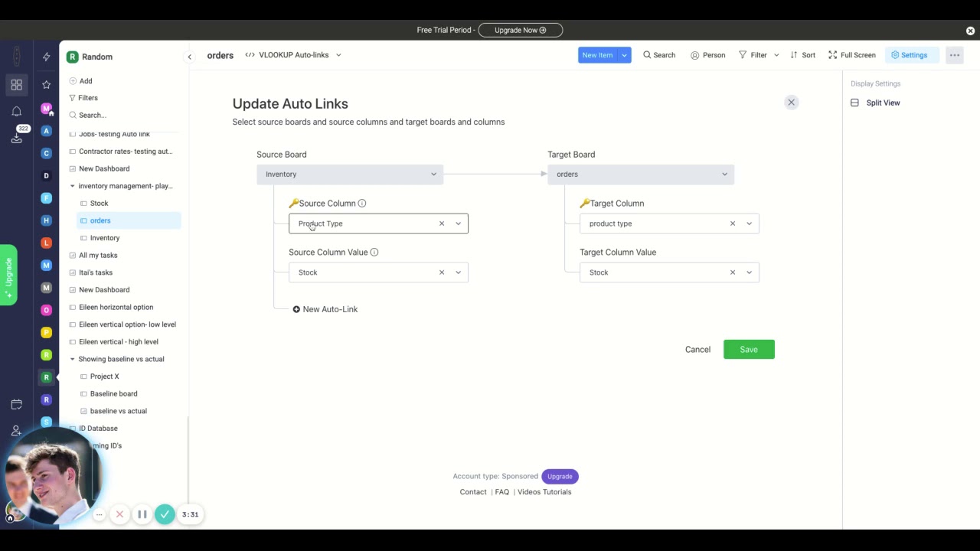Click the green vertical Upgrade tab
Screen dimensions: 980x551
[8, 275]
